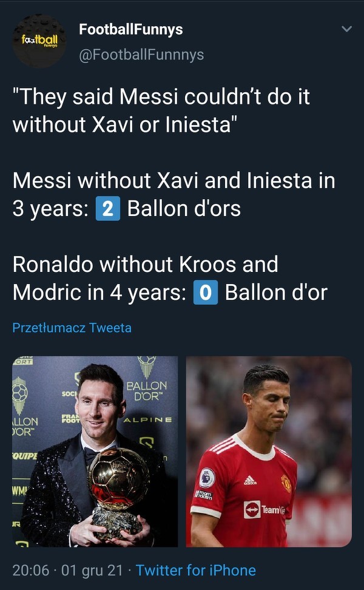The height and width of the screenshot is (590, 364).
Task: Click the blue keycap 0 emoji
Action: (205, 293)
